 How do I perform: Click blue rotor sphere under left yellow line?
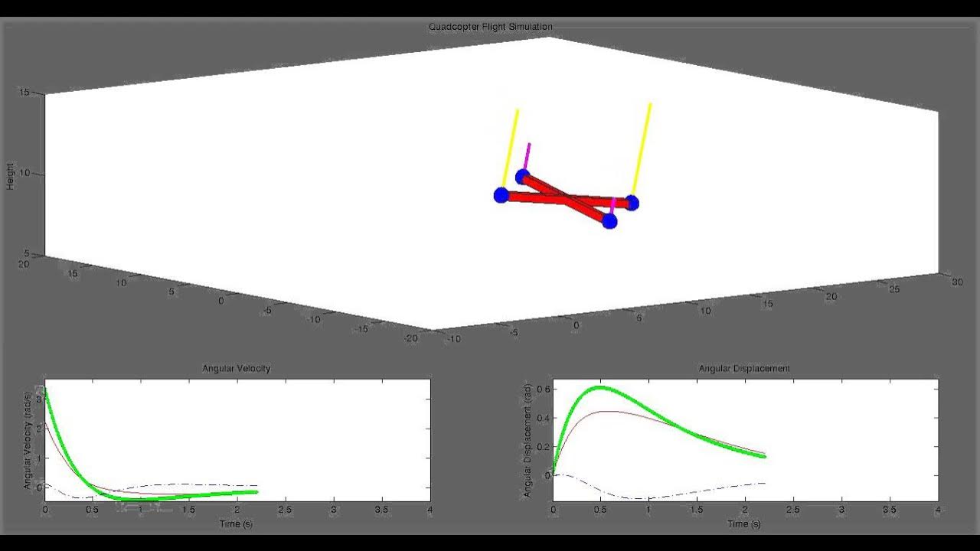click(501, 195)
